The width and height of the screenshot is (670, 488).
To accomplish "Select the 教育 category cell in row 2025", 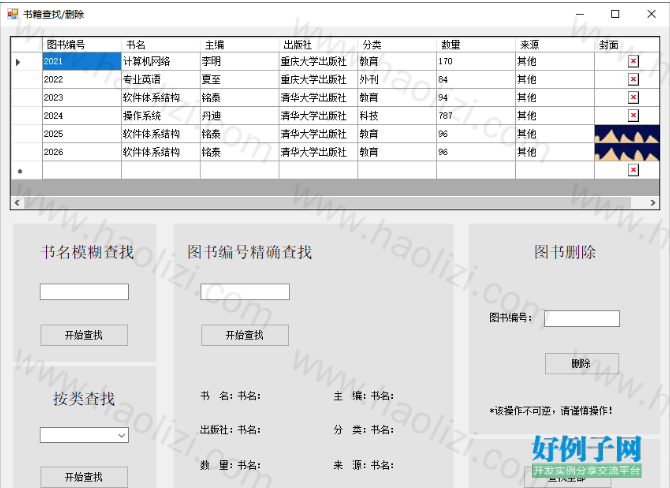I will pos(397,134).
